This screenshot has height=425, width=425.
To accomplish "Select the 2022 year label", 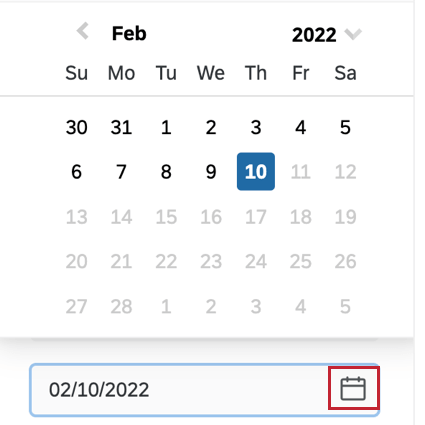I will (314, 35).
